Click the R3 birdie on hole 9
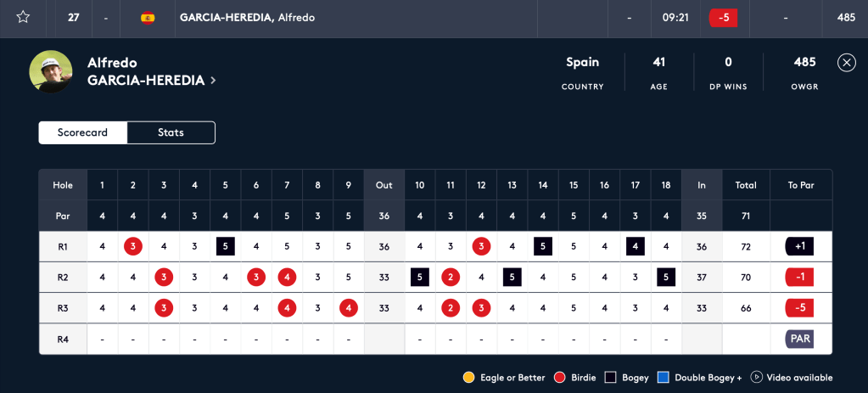 tap(348, 308)
